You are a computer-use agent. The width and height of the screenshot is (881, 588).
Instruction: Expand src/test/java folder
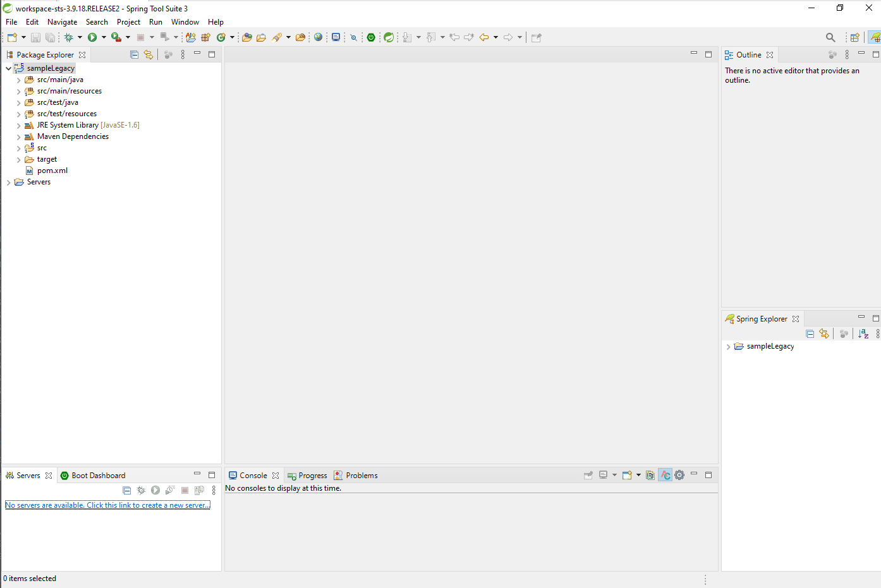click(18, 103)
